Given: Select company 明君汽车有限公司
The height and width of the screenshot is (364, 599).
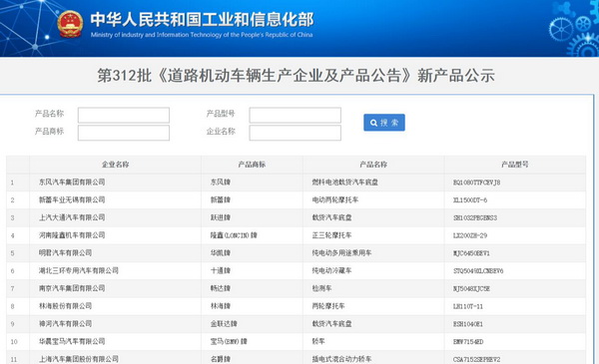Looking at the screenshot, I should (x=65, y=252).
